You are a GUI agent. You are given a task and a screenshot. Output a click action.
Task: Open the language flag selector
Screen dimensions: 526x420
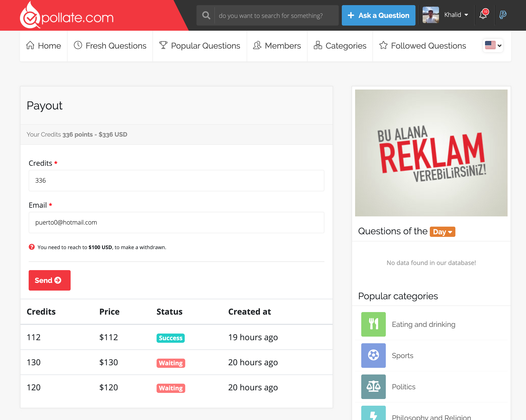(493, 46)
